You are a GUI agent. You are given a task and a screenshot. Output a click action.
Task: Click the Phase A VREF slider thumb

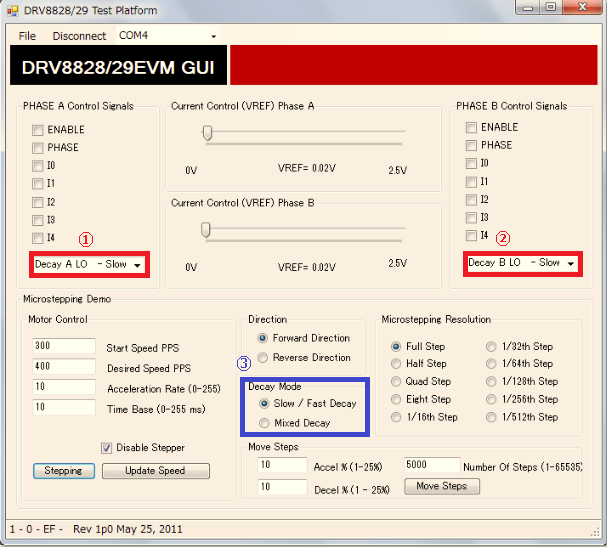coord(207,133)
